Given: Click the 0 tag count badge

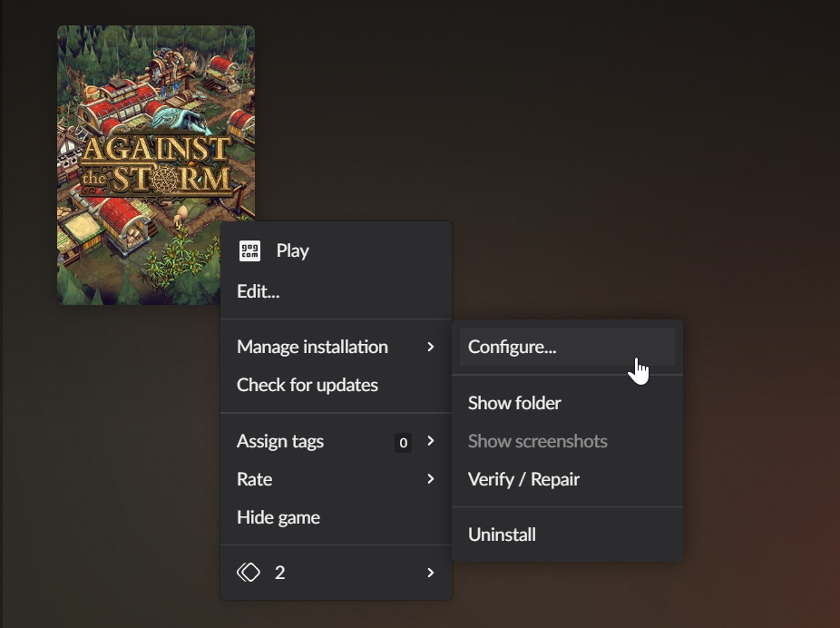Looking at the screenshot, I should point(404,443).
